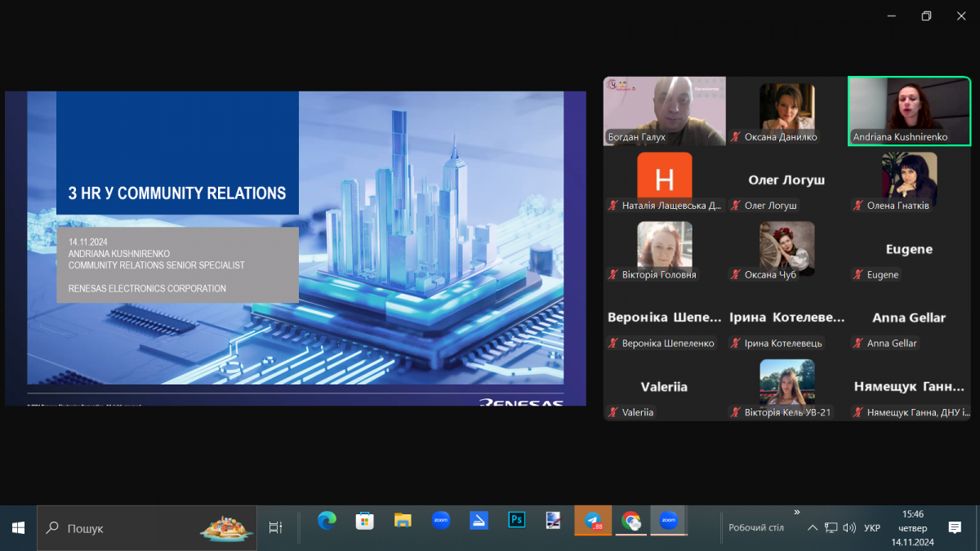Open the Windows Start menu

pos(18,528)
